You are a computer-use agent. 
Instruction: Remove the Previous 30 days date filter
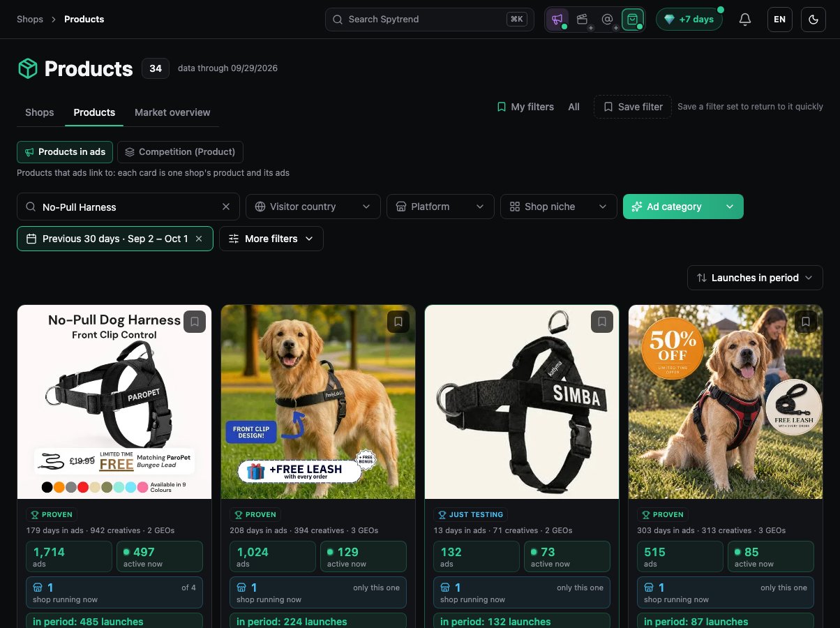(199, 239)
